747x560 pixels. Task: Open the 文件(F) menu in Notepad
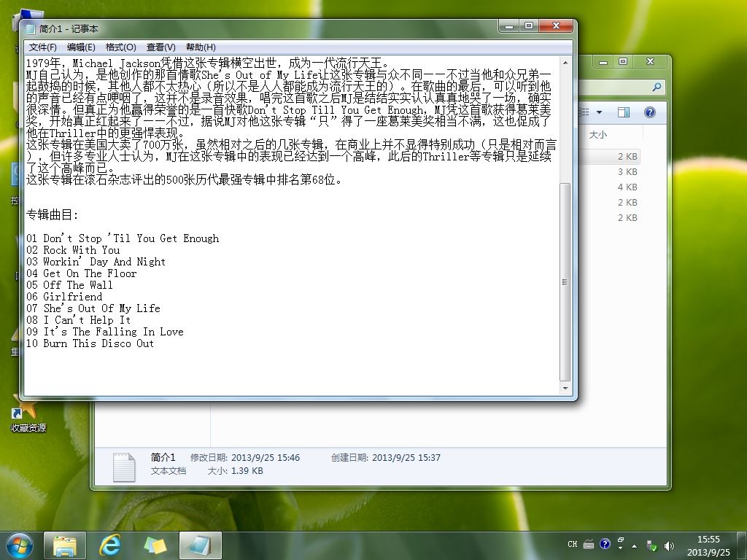coord(43,47)
